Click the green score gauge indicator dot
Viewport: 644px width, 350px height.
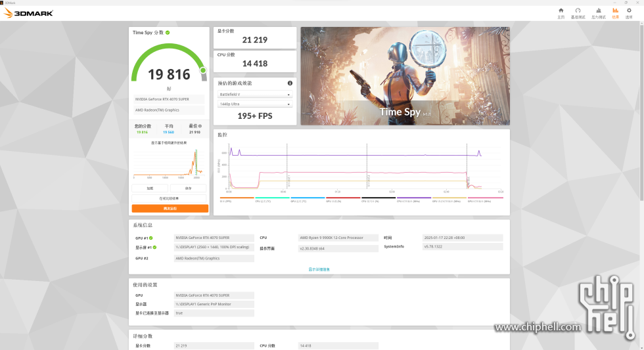point(203,70)
